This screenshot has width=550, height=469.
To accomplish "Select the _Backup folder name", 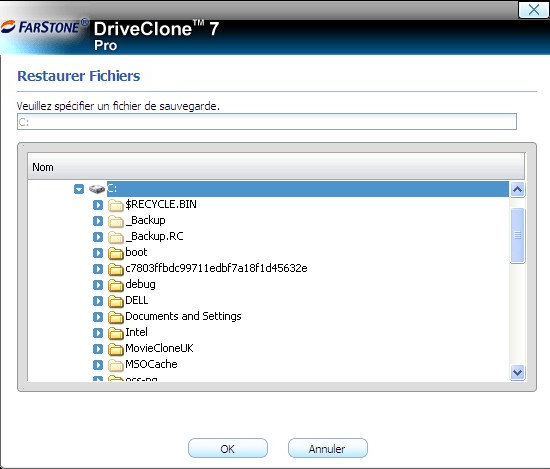I will (x=145, y=220).
